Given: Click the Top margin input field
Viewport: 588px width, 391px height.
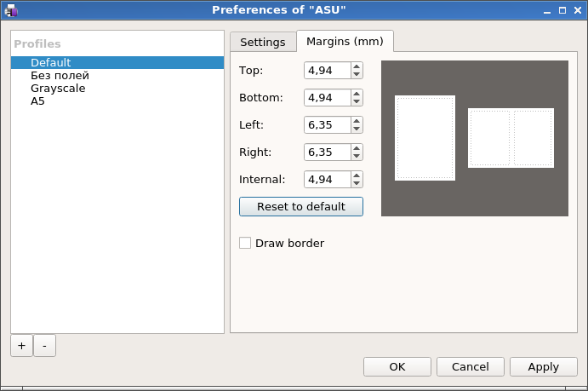Looking at the screenshot, I should point(327,70).
